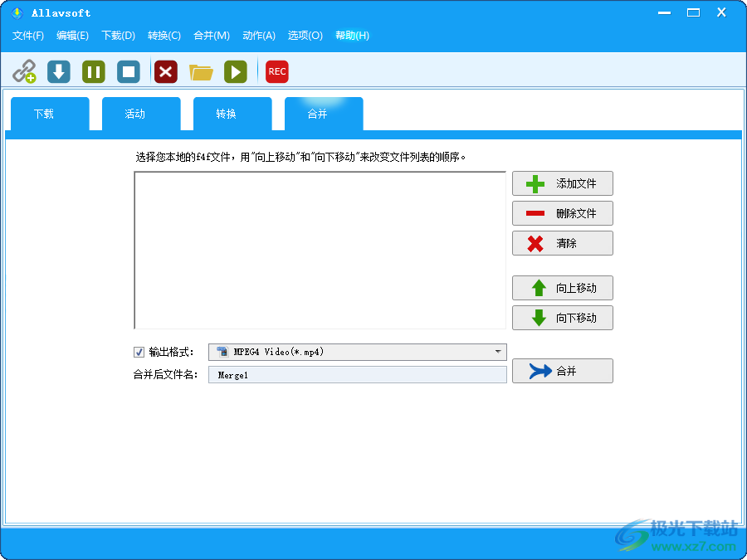Pause downloads using the green pause icon
Screen dimensions: 747x560
click(x=93, y=72)
